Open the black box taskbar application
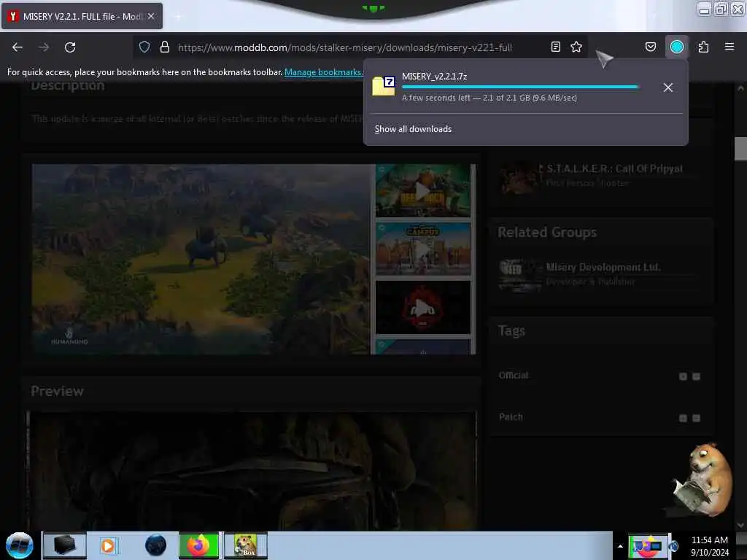 (64, 545)
